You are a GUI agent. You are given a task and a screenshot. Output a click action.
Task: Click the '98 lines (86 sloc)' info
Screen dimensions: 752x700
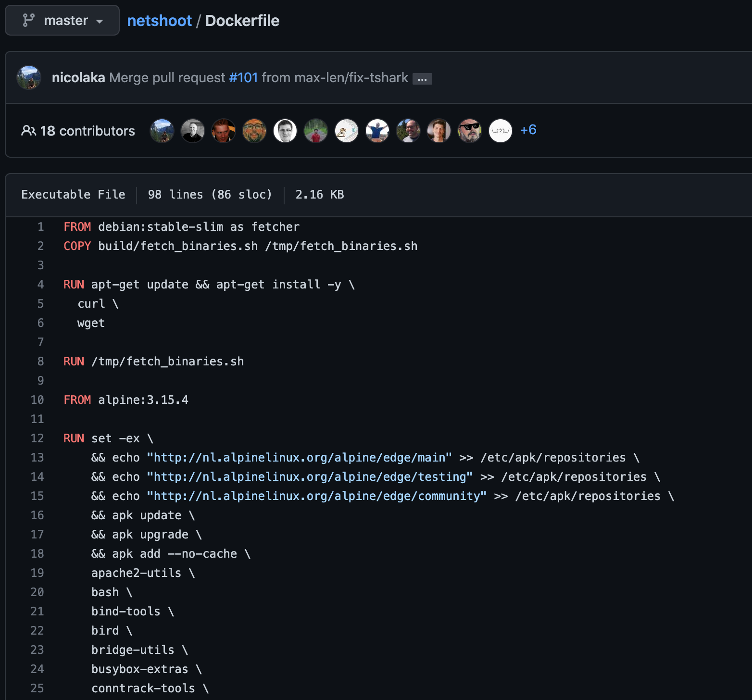point(210,195)
